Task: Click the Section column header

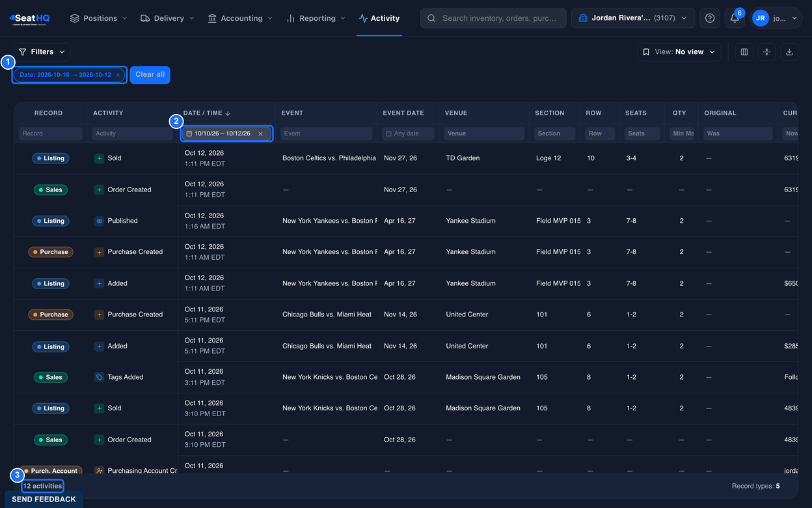Action: [x=550, y=113]
